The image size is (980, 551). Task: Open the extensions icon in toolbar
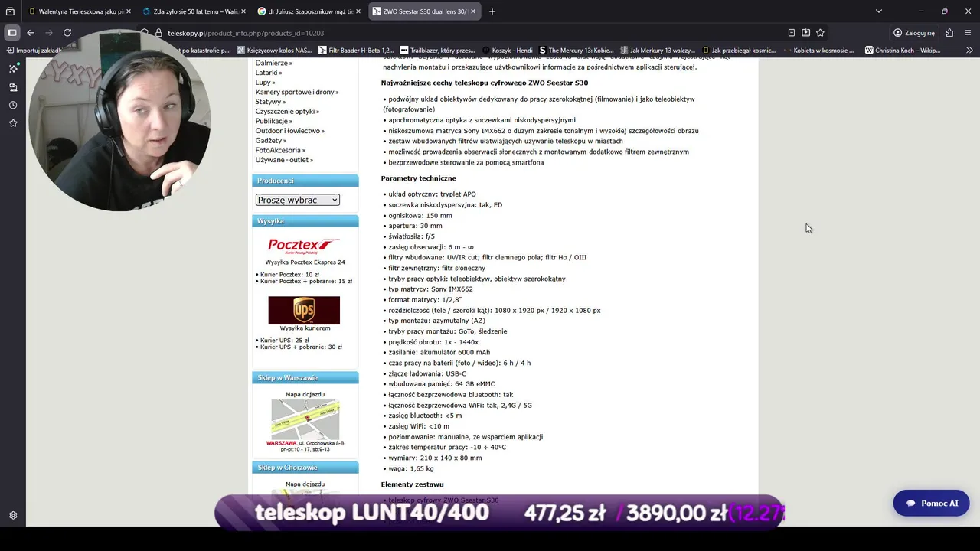[950, 33]
